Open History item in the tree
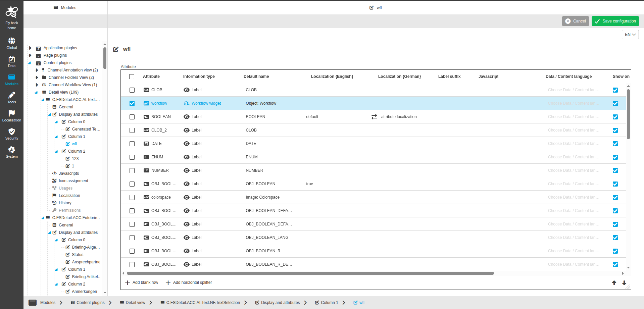Image resolution: width=644 pixels, height=309 pixels. [x=65, y=203]
